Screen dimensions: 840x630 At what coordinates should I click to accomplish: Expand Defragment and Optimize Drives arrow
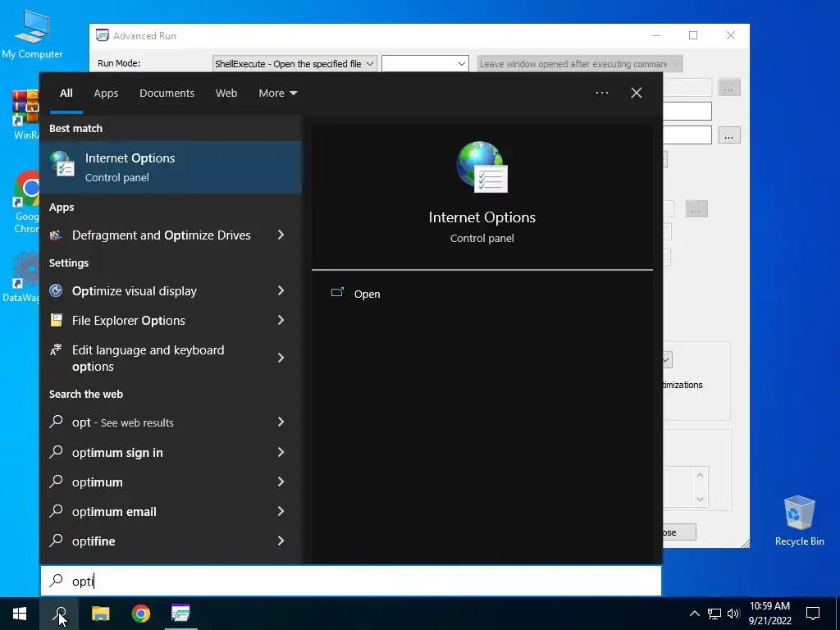[x=281, y=235]
